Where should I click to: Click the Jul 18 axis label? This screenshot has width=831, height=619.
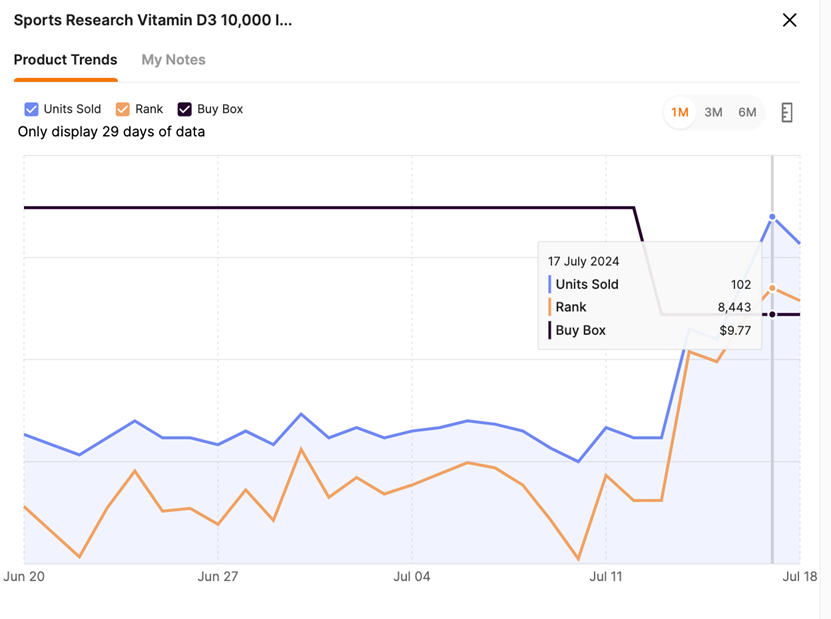click(x=799, y=577)
